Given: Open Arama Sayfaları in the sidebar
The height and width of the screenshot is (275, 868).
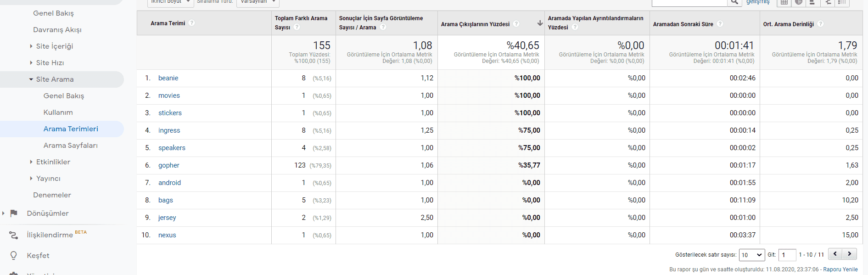Looking at the screenshot, I should click(70, 146).
